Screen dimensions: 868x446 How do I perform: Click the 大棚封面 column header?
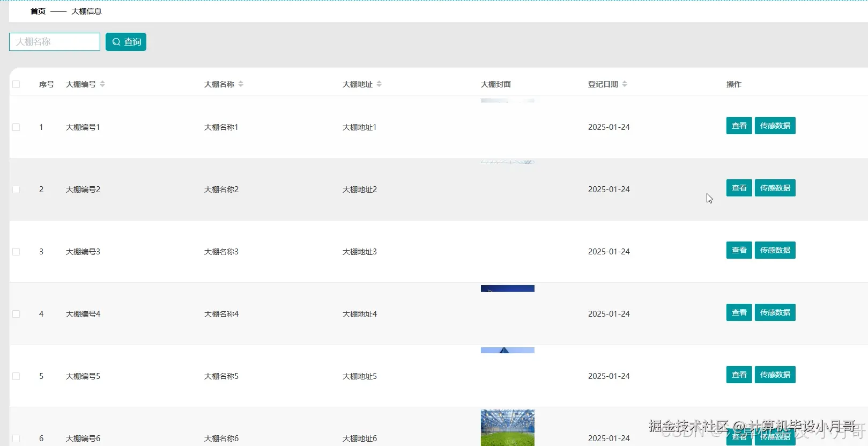[x=496, y=84]
